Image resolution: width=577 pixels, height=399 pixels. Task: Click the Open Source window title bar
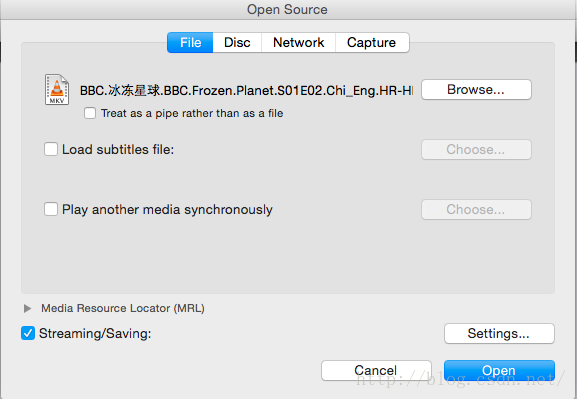[x=288, y=10]
